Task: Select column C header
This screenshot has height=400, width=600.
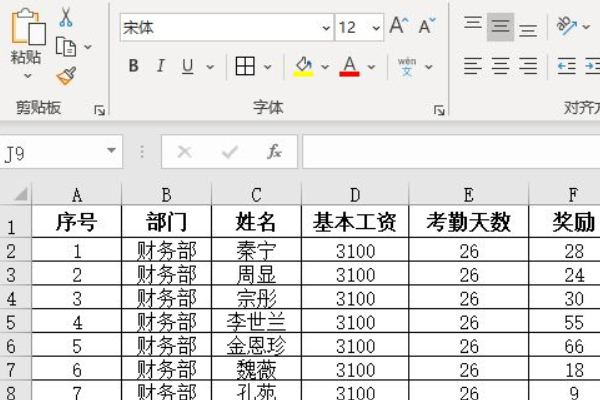Action: [x=256, y=194]
